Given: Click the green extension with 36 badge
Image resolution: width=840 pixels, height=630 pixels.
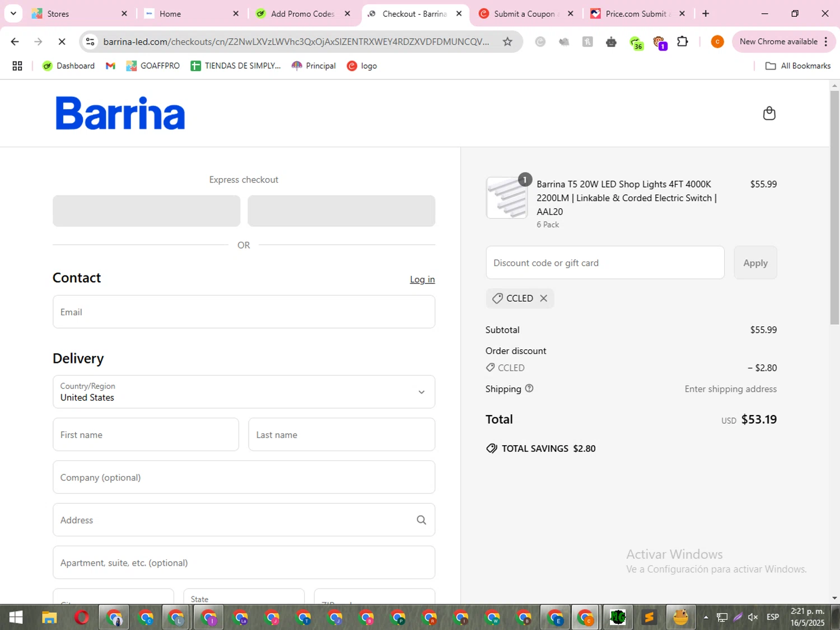Looking at the screenshot, I should pos(636,43).
